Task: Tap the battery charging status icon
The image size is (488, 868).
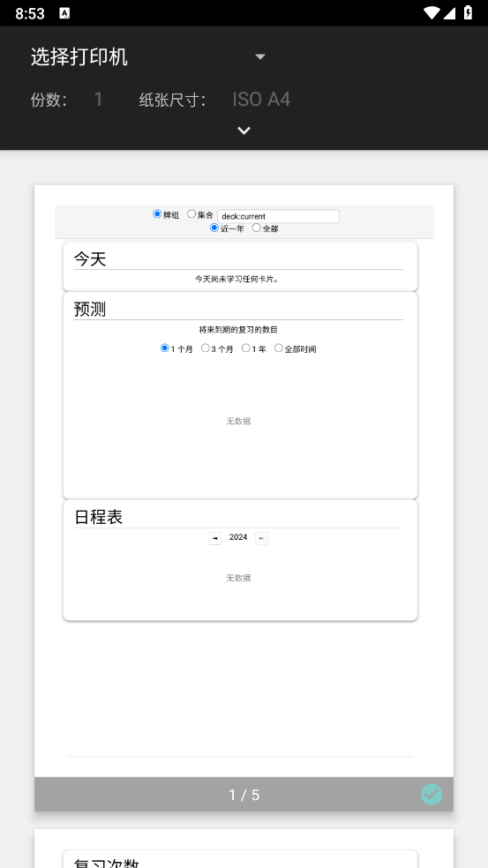Action: click(468, 12)
